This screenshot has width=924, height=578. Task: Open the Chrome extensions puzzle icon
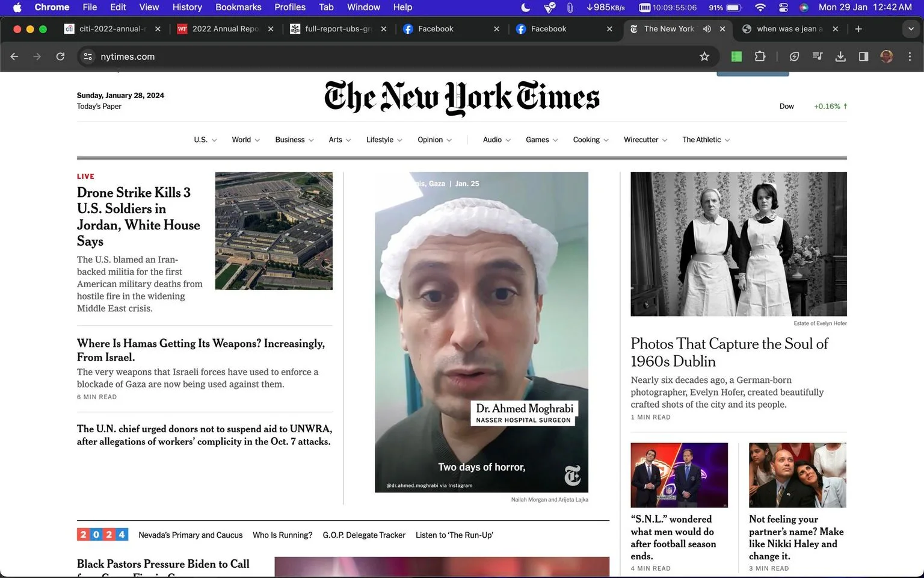tap(760, 57)
